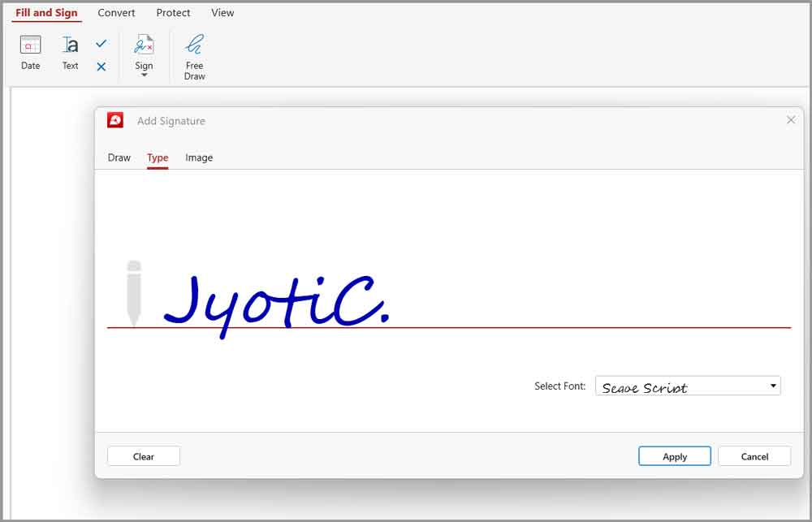Screen dimensions: 812x522
Task: Cancel the Add Signature dialog
Action: 754,456
